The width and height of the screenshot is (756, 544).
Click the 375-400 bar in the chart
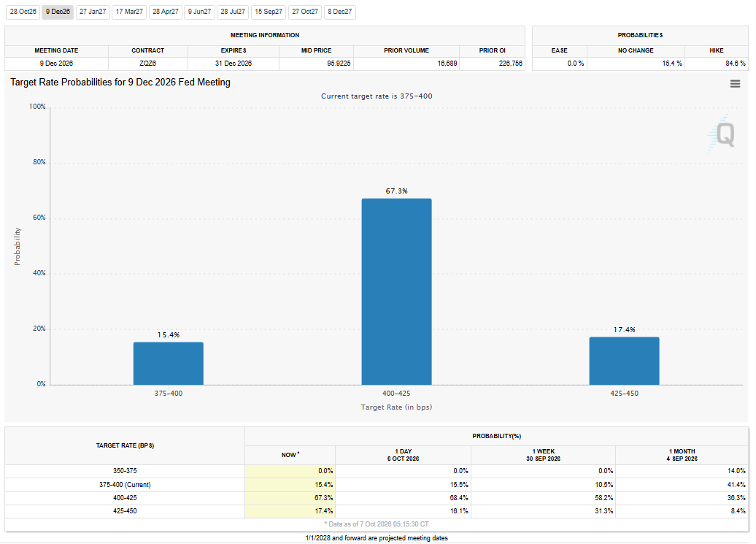tap(169, 363)
